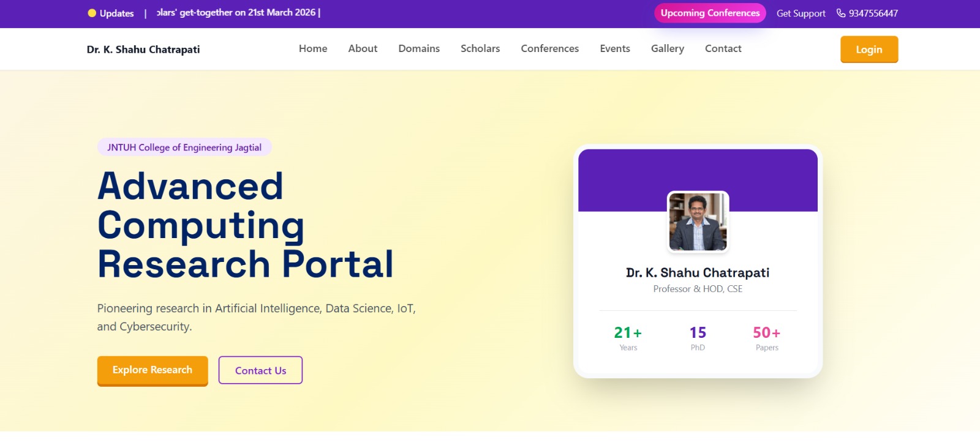Open the Events menu item
The image size is (980, 448).
[x=615, y=48]
